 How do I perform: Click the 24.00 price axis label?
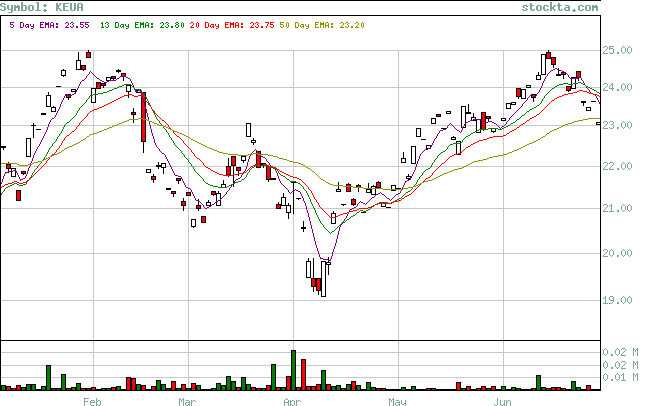pyautogui.click(x=617, y=87)
